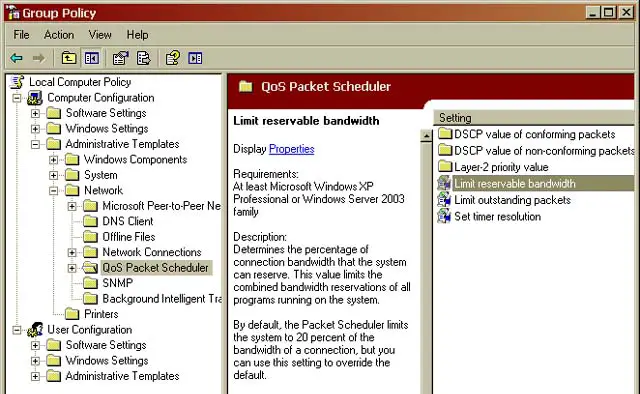Screen dimensions: 640x394
Task: Collapse Administrative Templates under Computer Configuration
Action: (x=36, y=145)
